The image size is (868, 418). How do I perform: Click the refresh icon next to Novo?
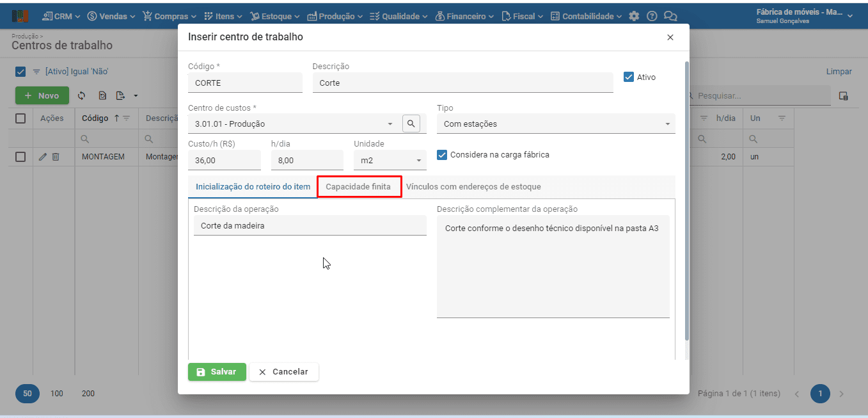81,95
